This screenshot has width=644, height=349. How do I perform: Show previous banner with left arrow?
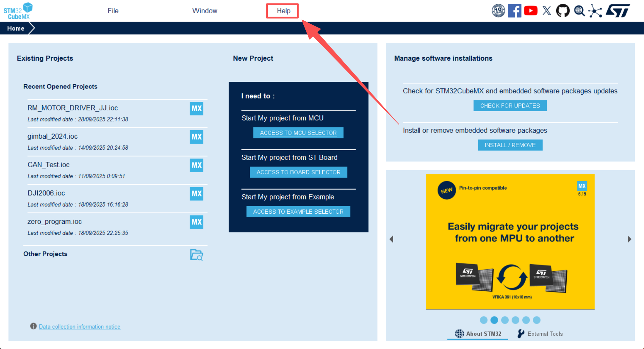click(x=391, y=239)
